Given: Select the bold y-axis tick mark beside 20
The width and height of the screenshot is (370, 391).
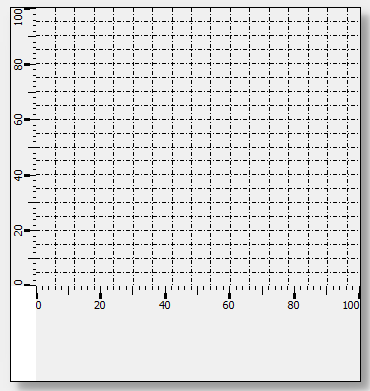Looking at the screenshot, I should tap(27, 230).
